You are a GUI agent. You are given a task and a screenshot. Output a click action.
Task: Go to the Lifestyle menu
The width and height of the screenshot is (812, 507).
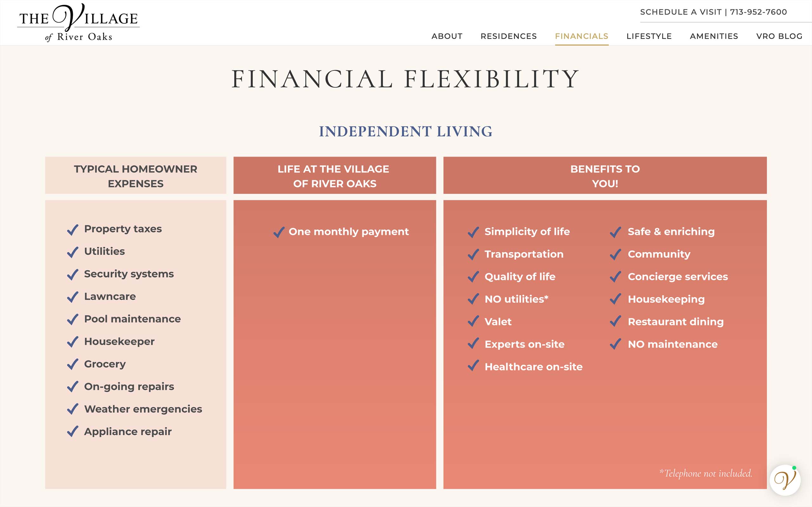pyautogui.click(x=649, y=36)
